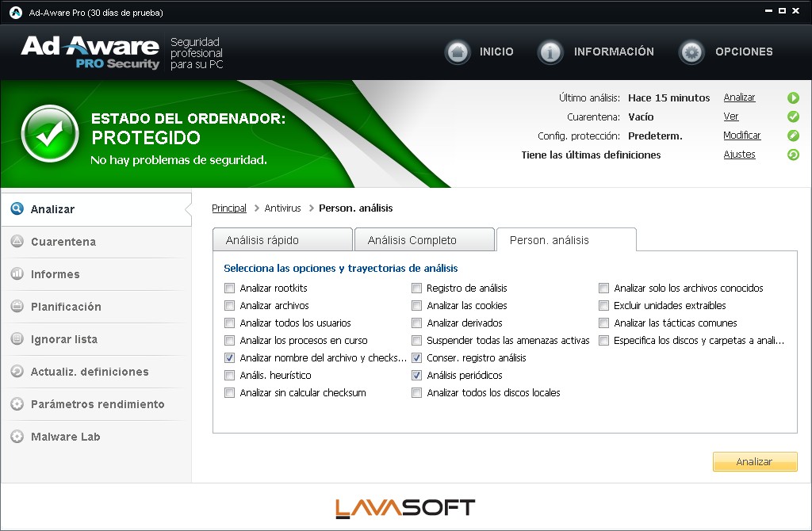812x531 pixels.
Task: Click the green play icon beside Analizar
Action: click(x=793, y=97)
